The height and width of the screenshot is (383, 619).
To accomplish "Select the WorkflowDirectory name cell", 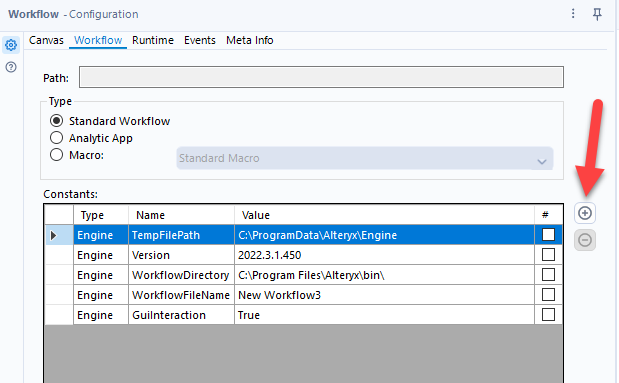I will click(x=181, y=275).
